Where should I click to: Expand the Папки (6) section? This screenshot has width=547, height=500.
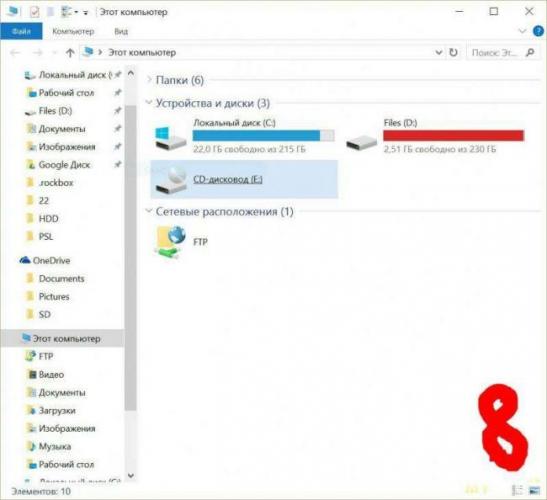(x=149, y=80)
